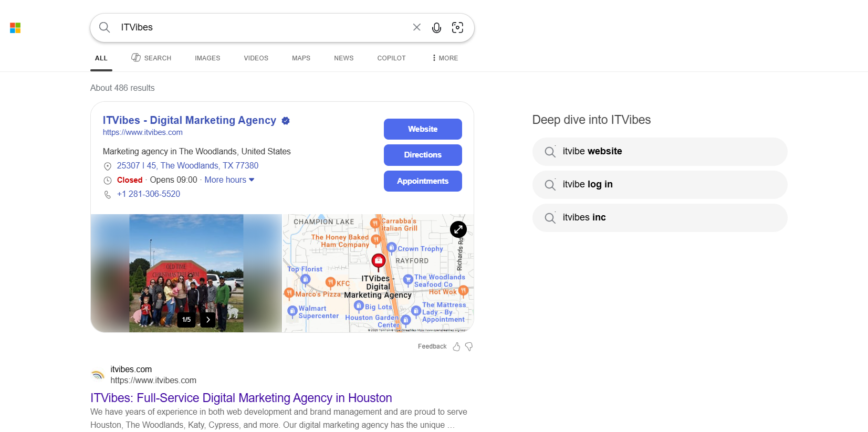The width and height of the screenshot is (868, 432).
Task: Open ITVibes: Full-Service Digital Marketing Agency result
Action: 241,398
